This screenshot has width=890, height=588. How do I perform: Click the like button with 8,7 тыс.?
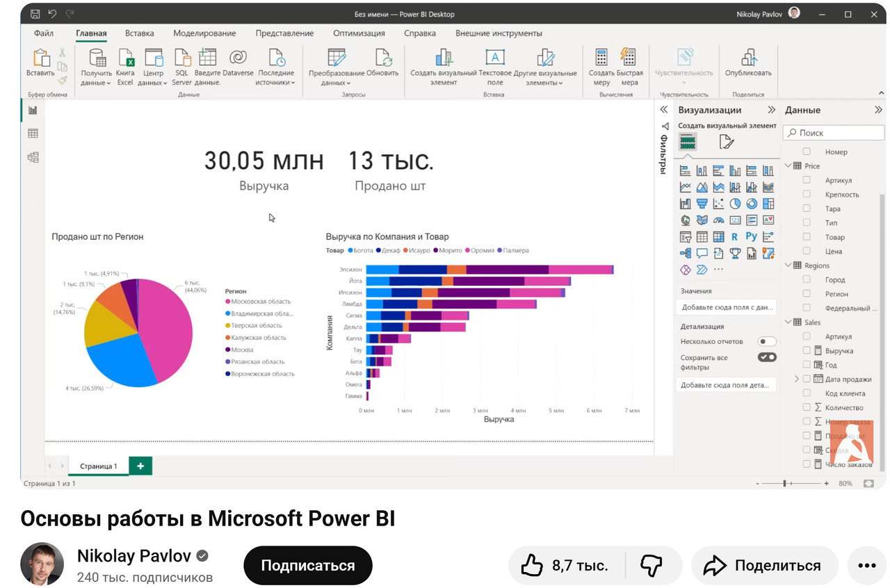pyautogui.click(x=566, y=566)
